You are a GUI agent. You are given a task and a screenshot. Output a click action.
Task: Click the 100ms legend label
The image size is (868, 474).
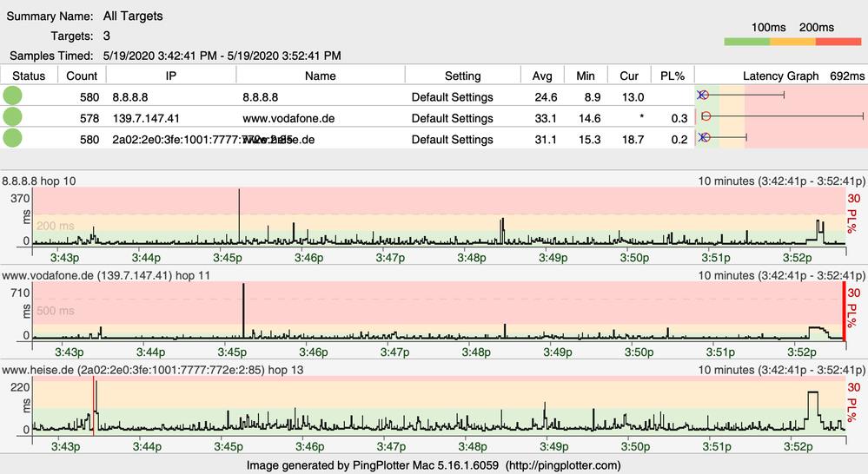pyautogui.click(x=768, y=27)
